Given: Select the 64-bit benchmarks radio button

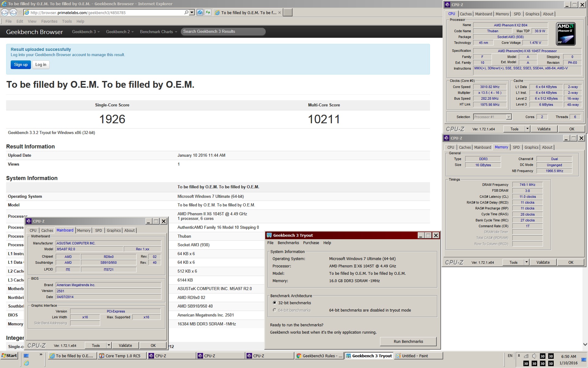Looking at the screenshot, I should pyautogui.click(x=274, y=310).
